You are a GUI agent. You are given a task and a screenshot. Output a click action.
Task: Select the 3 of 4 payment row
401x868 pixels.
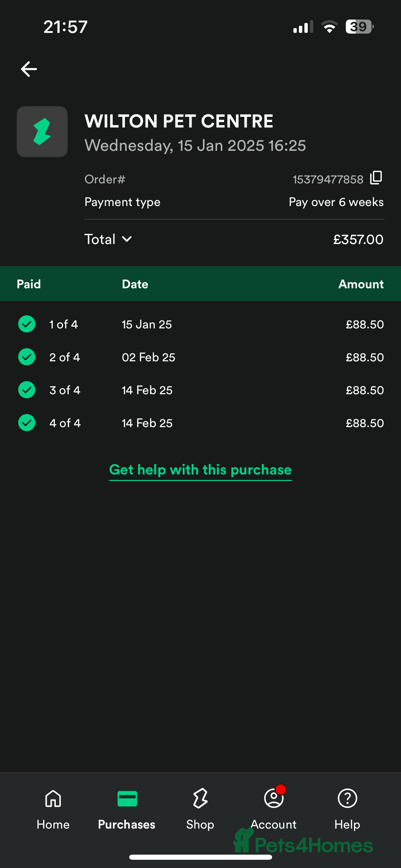tap(200, 390)
